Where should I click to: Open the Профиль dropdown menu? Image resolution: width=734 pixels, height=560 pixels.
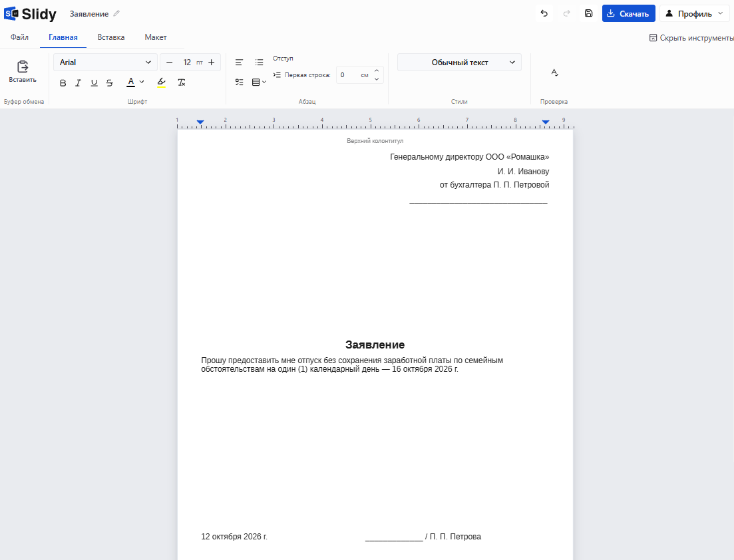694,13
